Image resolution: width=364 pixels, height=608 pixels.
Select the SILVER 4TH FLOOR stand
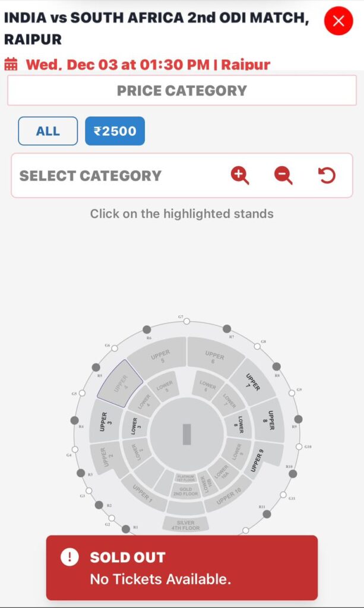[x=185, y=524]
